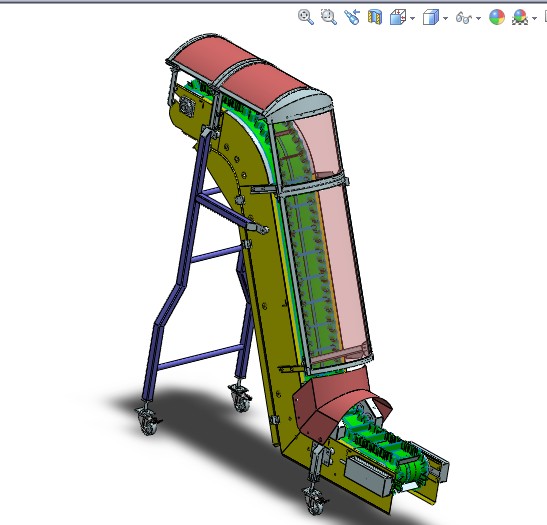This screenshot has height=525, width=547.
Task: Click the Apply Scene icon
Action: coord(520,17)
